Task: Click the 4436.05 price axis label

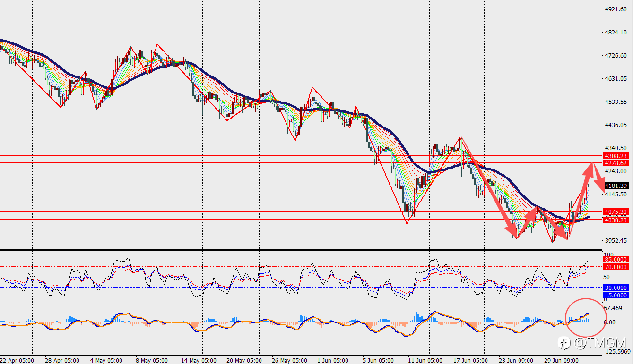Action: (616, 125)
